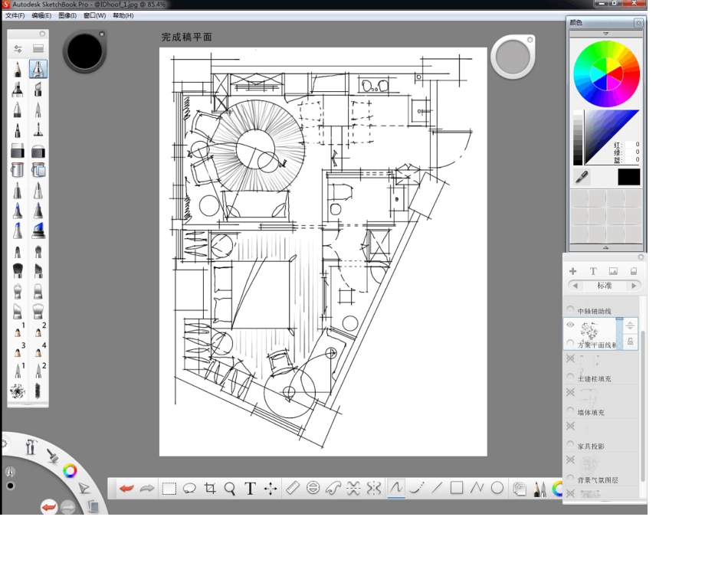The height and width of the screenshot is (579, 728).
Task: Choose the Text tool in bottom toolbar
Action: coord(250,489)
